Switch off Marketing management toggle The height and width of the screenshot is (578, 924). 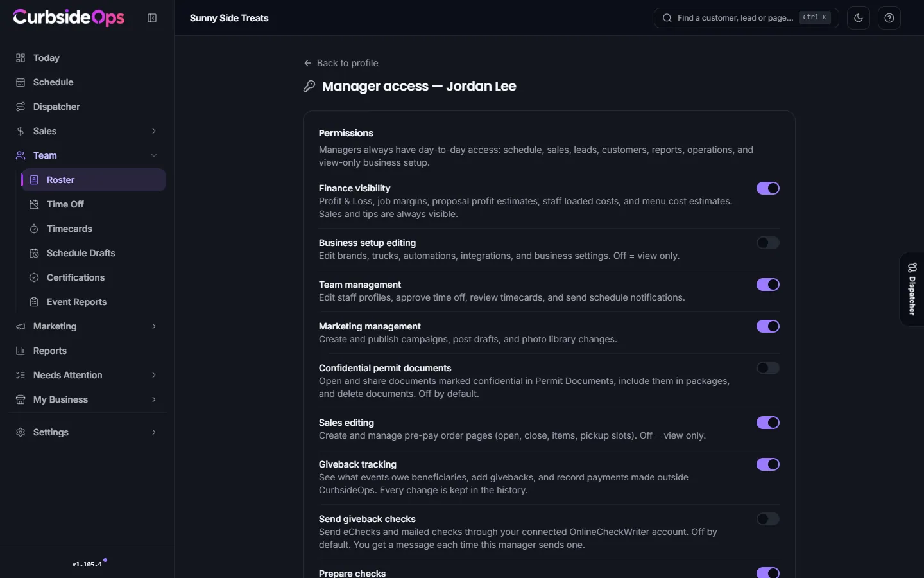pos(768,326)
